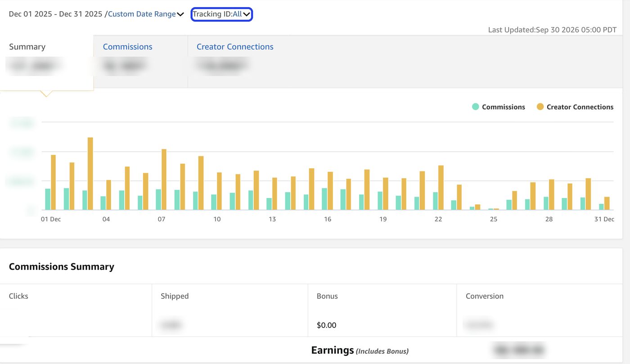Click the Last Updated timestamp text
Screen dimensions: 630x364
click(552, 30)
